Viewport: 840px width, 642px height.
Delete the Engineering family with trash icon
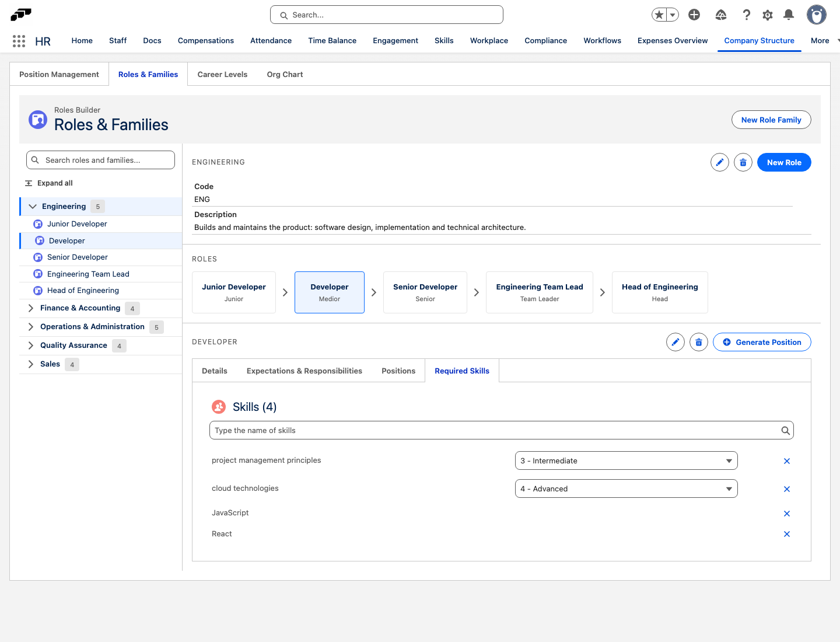coord(743,162)
